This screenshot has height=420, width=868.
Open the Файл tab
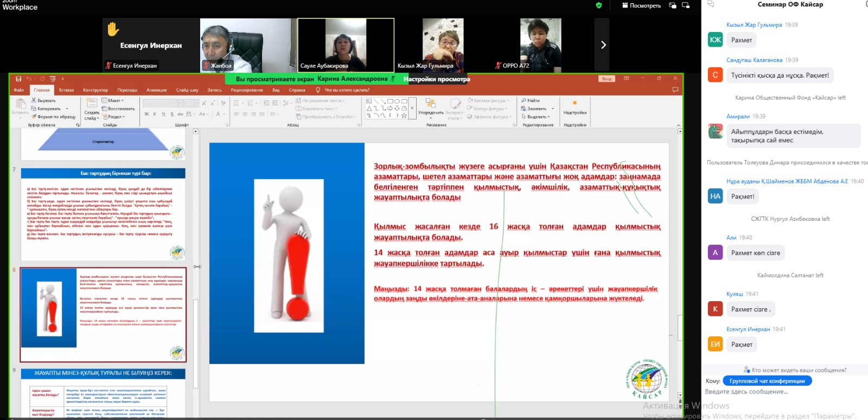click(x=19, y=90)
